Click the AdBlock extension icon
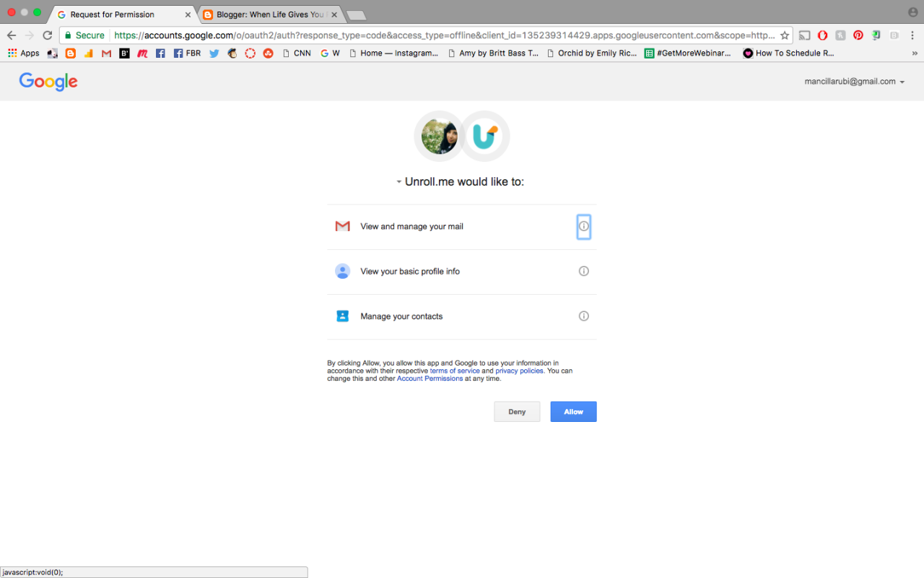This screenshot has width=924, height=578. [823, 35]
